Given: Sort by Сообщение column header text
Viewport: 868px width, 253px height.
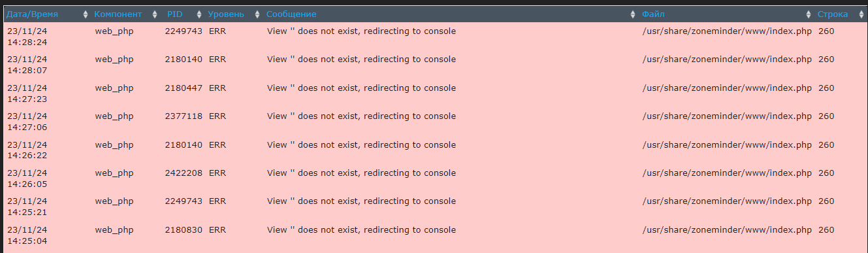Looking at the screenshot, I should (x=291, y=14).
